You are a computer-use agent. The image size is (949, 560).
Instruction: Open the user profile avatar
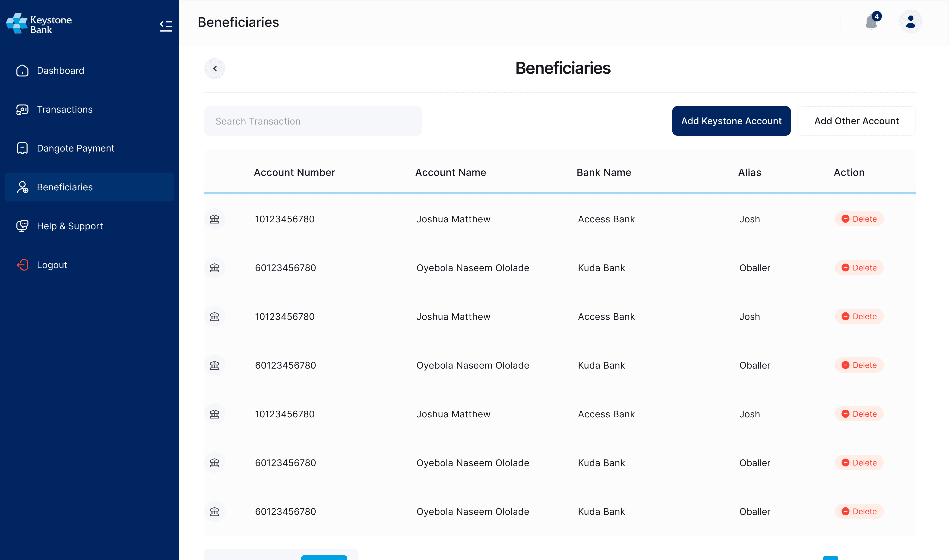tap(911, 22)
